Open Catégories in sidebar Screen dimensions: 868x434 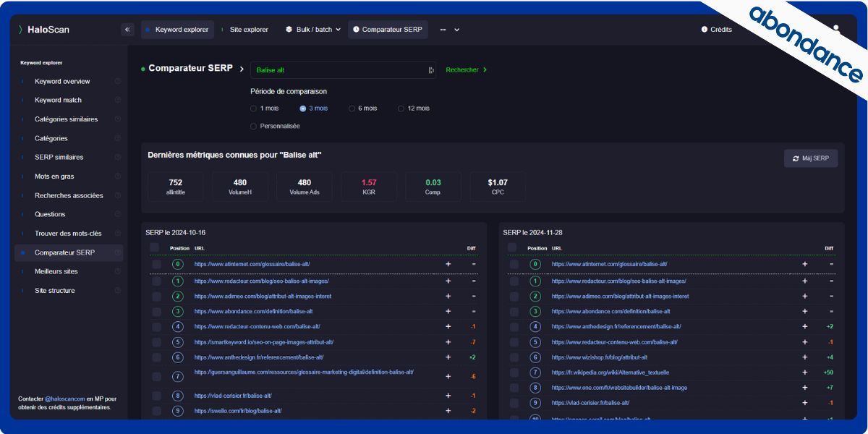51,138
